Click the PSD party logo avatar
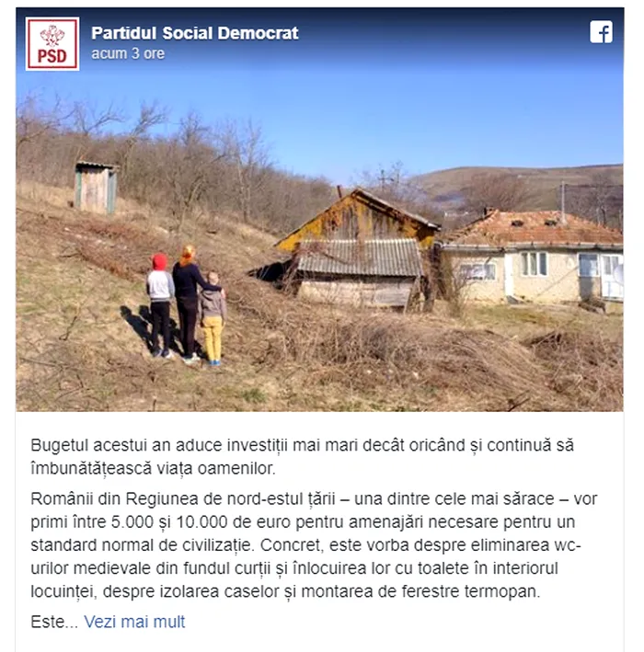644x652 pixels. click(52, 43)
